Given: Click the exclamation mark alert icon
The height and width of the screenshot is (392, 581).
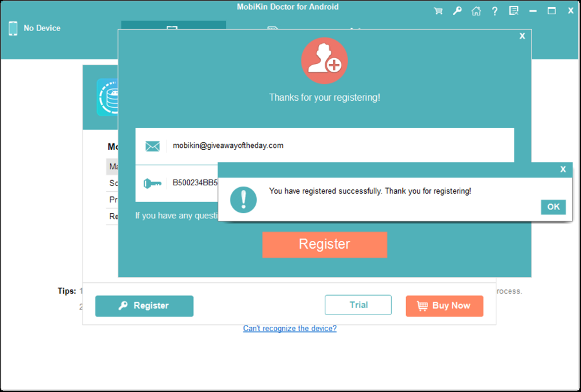Looking at the screenshot, I should [244, 200].
